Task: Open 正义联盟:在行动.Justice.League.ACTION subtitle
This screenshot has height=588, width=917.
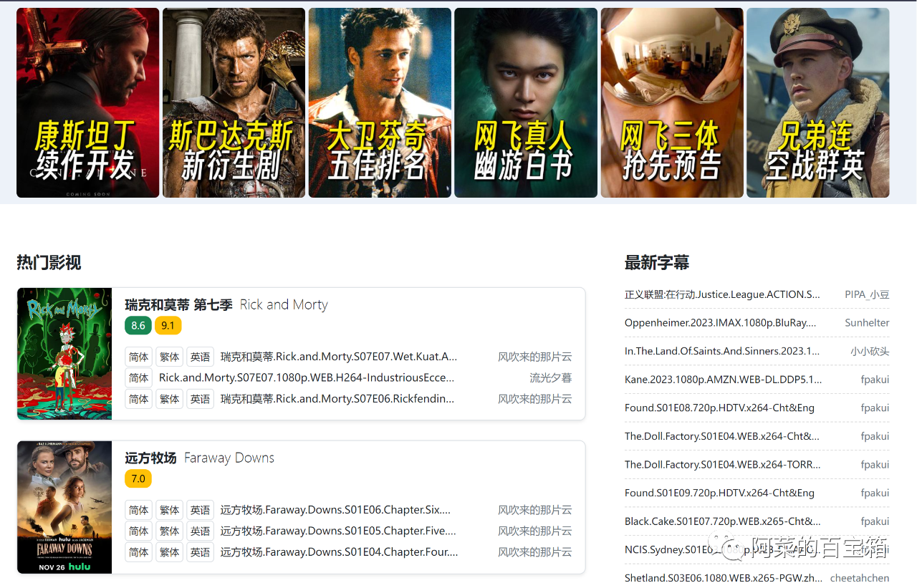Action: click(722, 294)
